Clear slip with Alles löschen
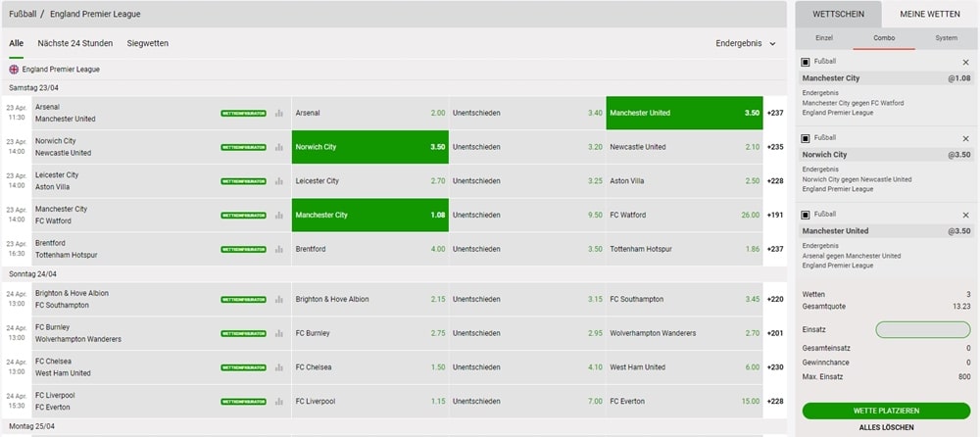Viewport: 980px width, 437px height. coord(886,427)
